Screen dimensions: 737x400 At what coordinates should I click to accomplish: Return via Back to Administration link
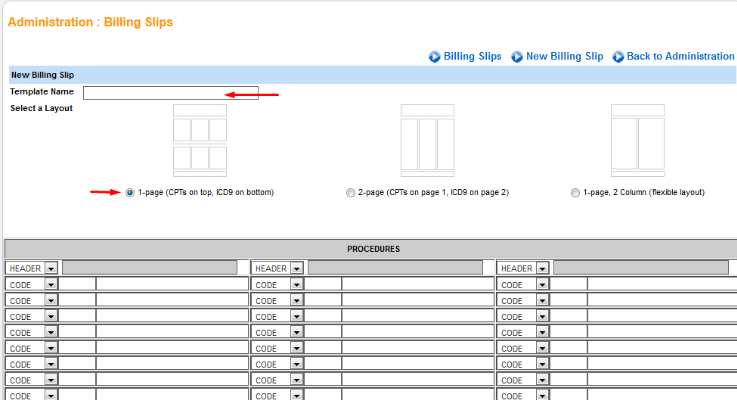click(x=680, y=57)
